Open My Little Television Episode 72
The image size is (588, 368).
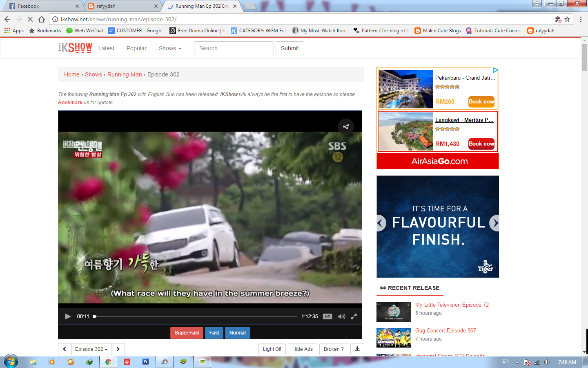click(x=452, y=305)
